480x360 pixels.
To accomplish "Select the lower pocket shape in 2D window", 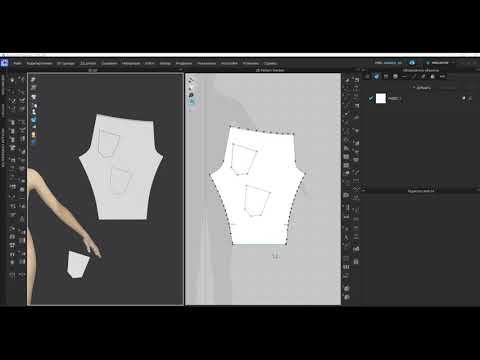I will [x=257, y=201].
